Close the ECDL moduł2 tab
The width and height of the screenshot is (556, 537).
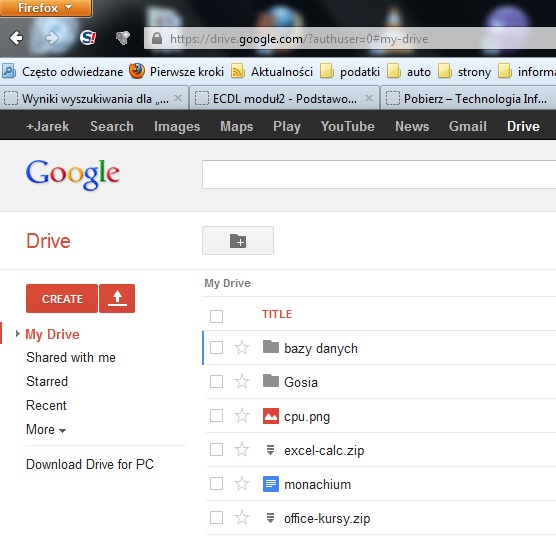369,98
